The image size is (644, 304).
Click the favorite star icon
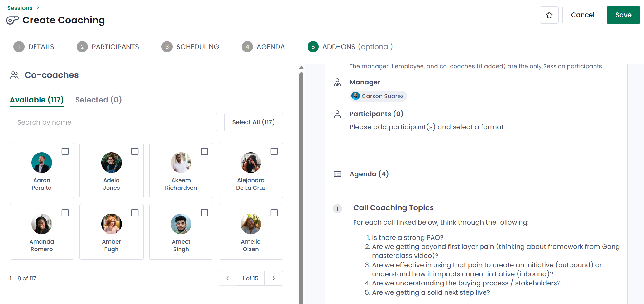click(x=549, y=15)
